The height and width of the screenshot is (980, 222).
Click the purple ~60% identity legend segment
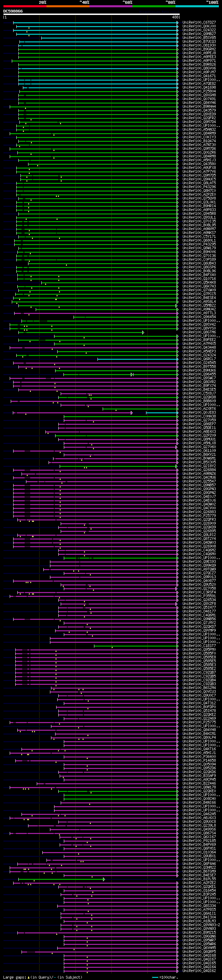coord(111,6)
